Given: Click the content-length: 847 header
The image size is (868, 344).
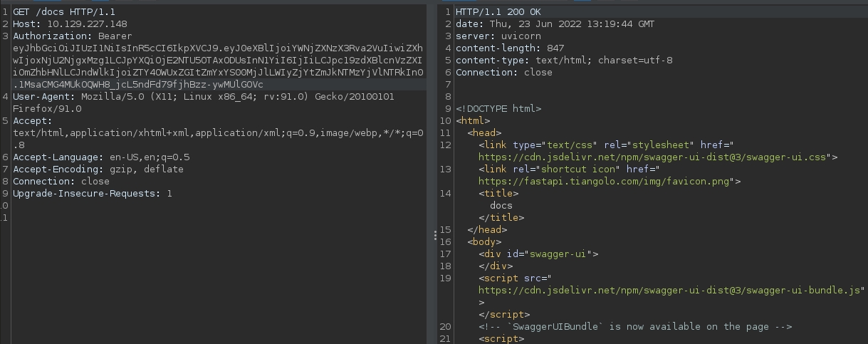Looking at the screenshot, I should pyautogui.click(x=510, y=48).
